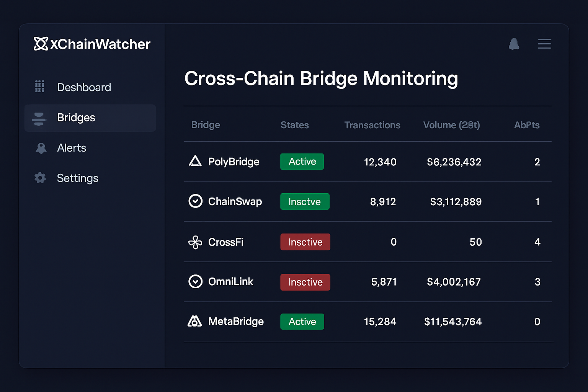Click the OmniLink checkmark icon

click(x=195, y=282)
